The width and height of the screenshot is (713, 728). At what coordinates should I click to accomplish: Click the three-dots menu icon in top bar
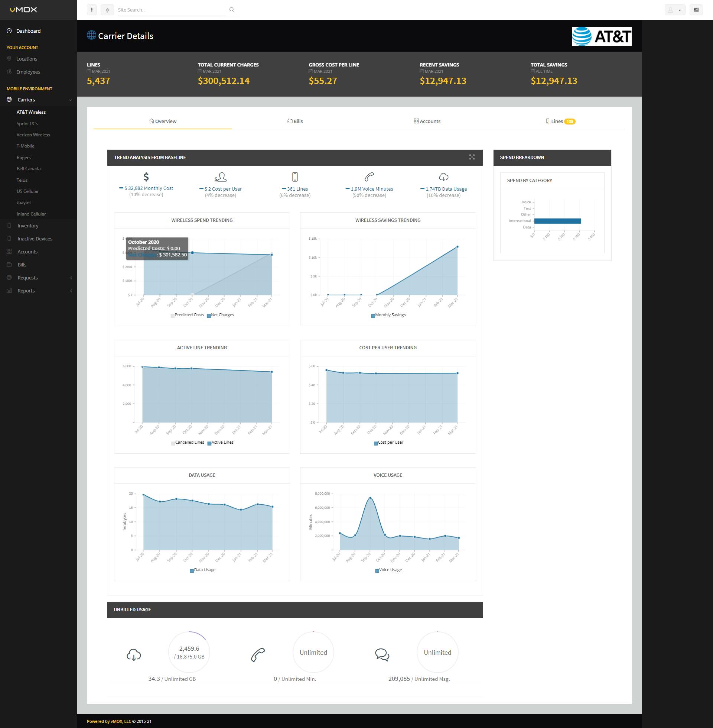click(92, 10)
